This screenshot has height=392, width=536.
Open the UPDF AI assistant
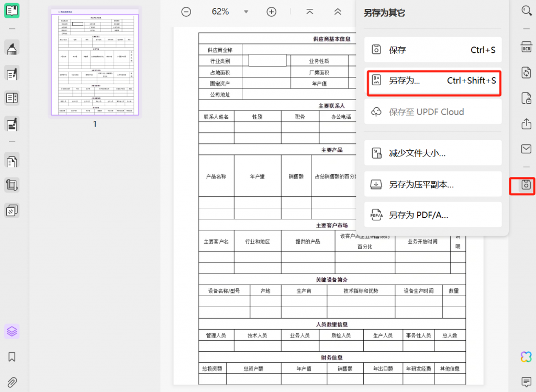pyautogui.click(x=527, y=357)
